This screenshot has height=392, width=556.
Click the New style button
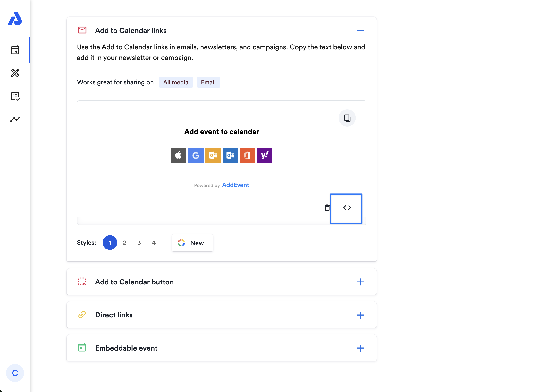point(192,243)
